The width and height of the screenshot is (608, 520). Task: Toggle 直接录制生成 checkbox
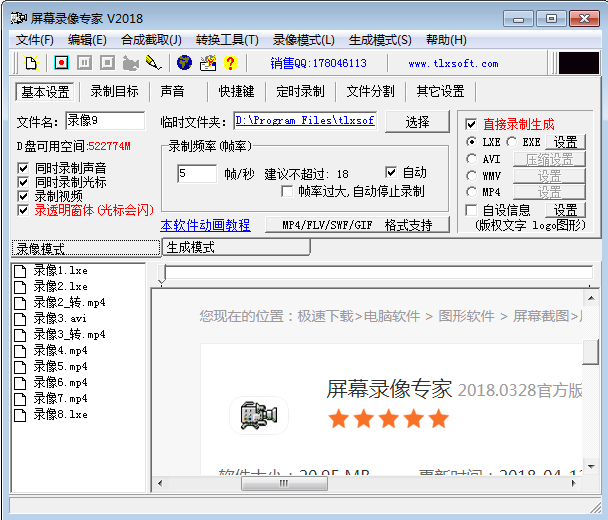pos(471,124)
